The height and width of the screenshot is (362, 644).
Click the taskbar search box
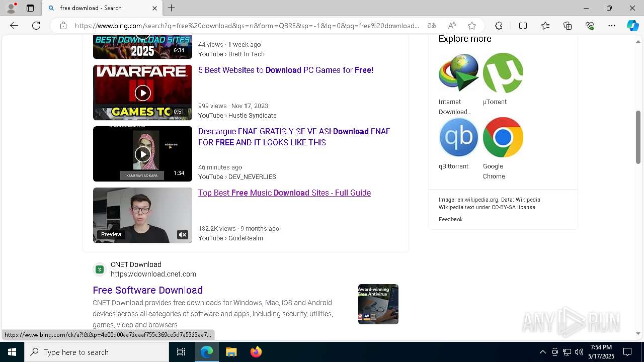point(97,352)
